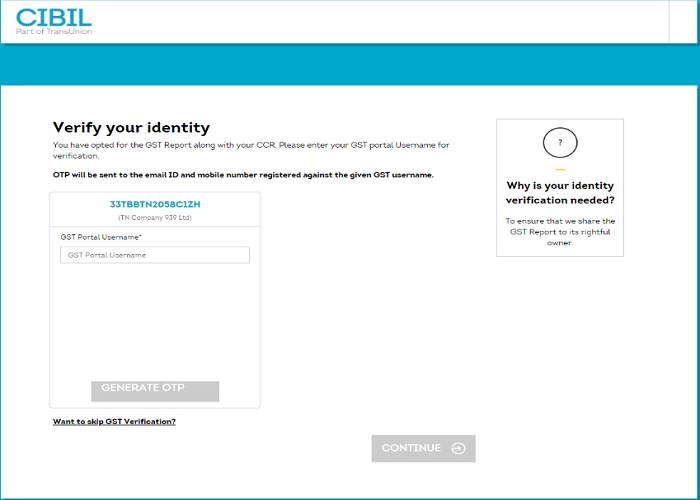The height and width of the screenshot is (500, 700).
Task: Click the 'GST Portal Username*' field label
Action: (x=101, y=237)
